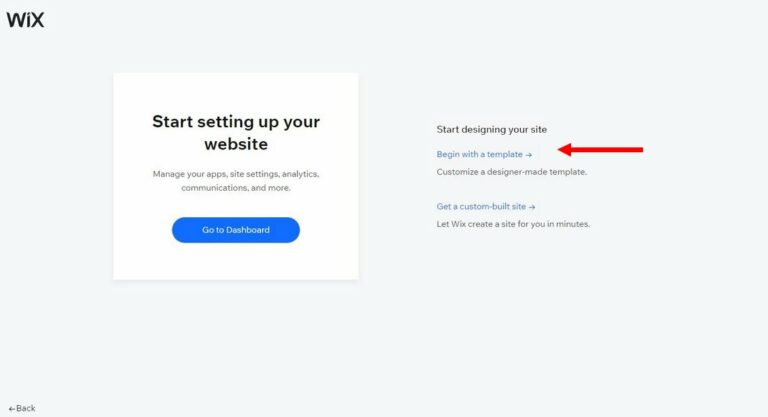Open the Go to Dashboard button
The width and height of the screenshot is (768, 417).
tap(236, 230)
